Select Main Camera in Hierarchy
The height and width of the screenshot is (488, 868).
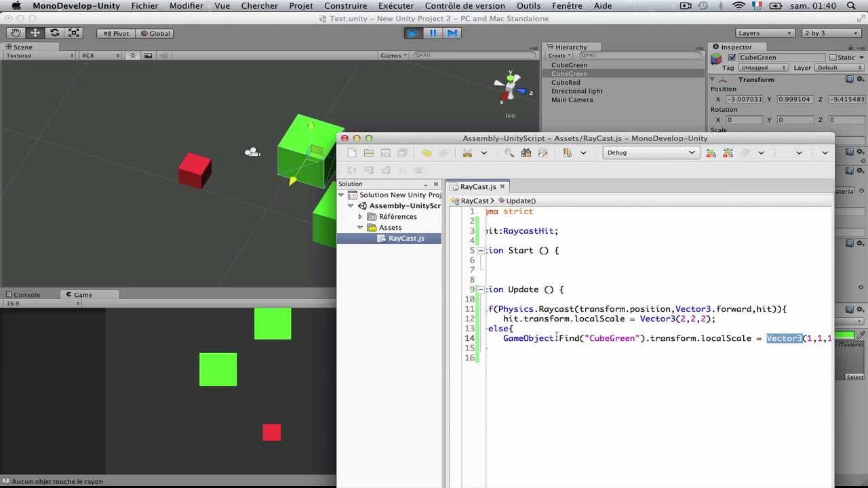click(x=572, y=100)
